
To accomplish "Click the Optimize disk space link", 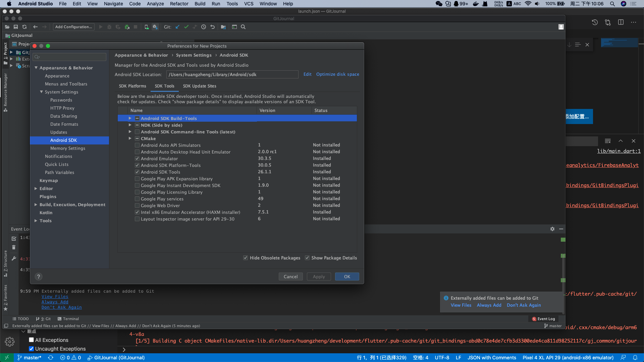I will coord(337,74).
